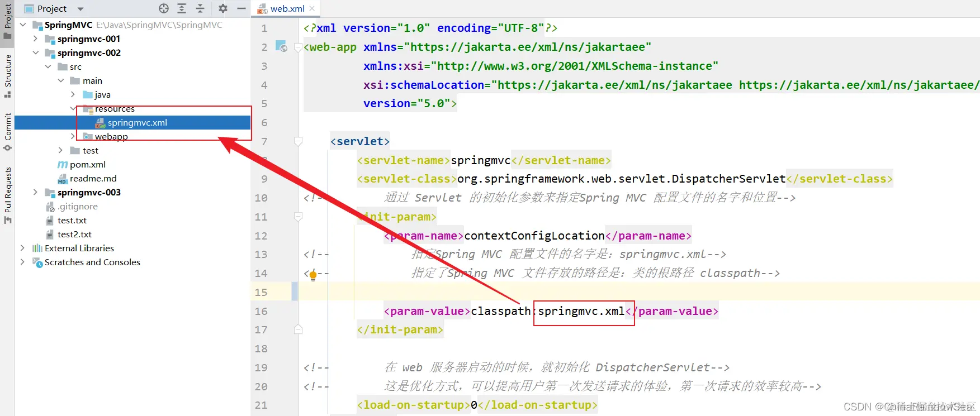
Task: Toggle fold marker at web-app line 2
Action: tap(298, 47)
